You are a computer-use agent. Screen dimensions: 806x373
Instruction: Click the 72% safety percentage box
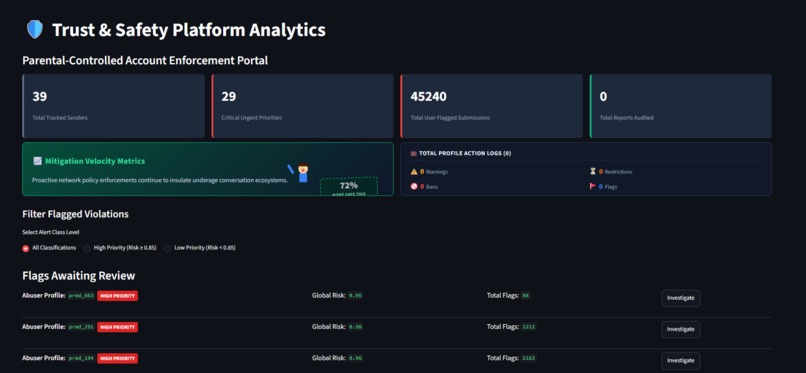click(349, 186)
